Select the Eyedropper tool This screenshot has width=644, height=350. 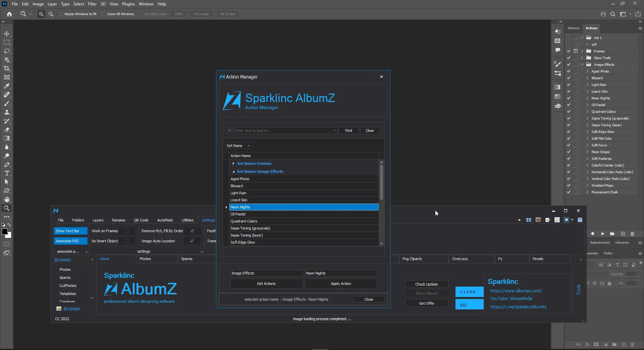(x=7, y=86)
